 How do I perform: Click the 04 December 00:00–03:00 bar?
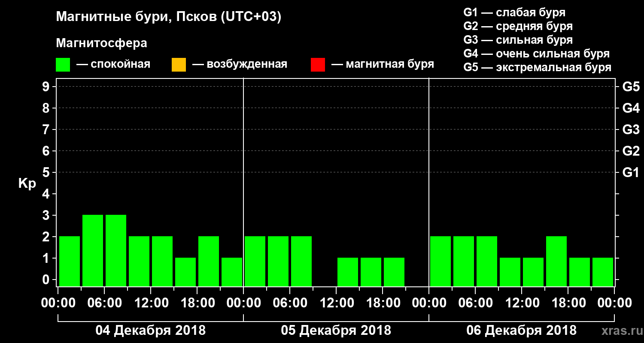[x=70, y=261]
